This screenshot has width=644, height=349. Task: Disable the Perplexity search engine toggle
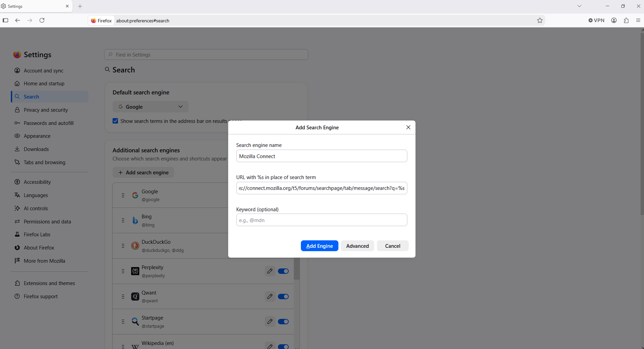283,271
